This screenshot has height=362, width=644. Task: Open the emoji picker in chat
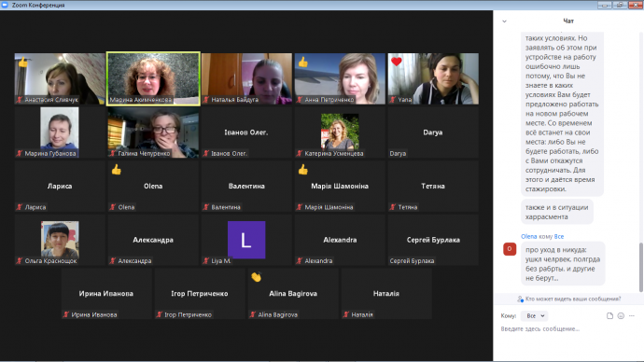click(621, 315)
